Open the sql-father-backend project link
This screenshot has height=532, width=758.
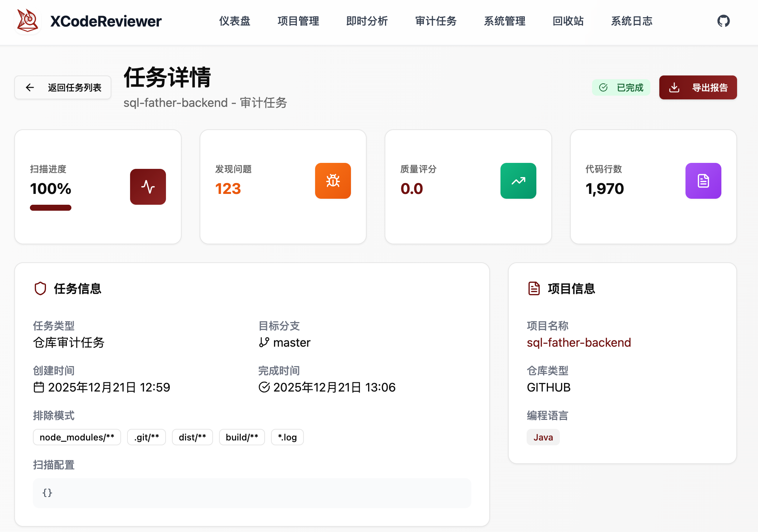(579, 343)
